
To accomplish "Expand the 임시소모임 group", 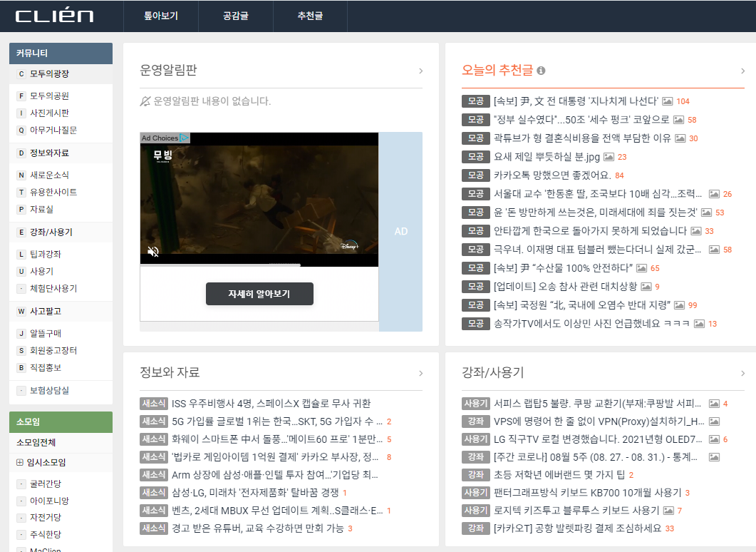I will (x=20, y=462).
